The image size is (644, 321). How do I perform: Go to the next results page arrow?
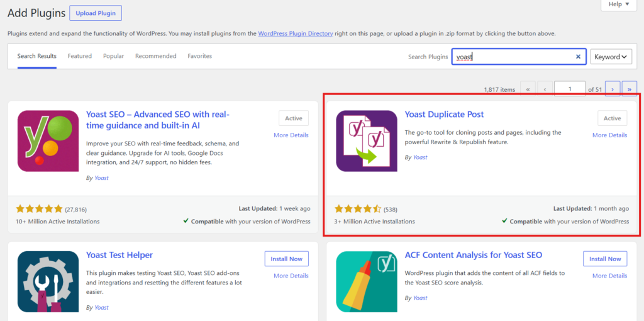[613, 89]
